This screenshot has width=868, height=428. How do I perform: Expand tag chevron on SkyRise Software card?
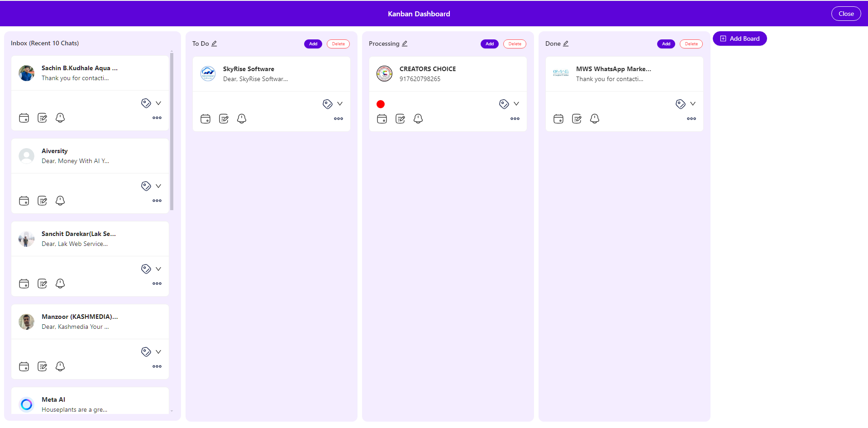pos(340,104)
